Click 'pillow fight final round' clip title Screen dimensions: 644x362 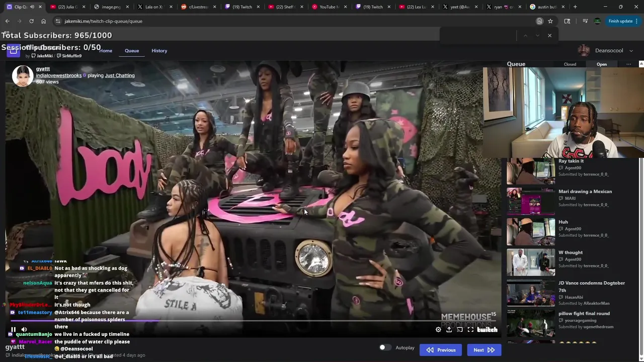[584, 313]
